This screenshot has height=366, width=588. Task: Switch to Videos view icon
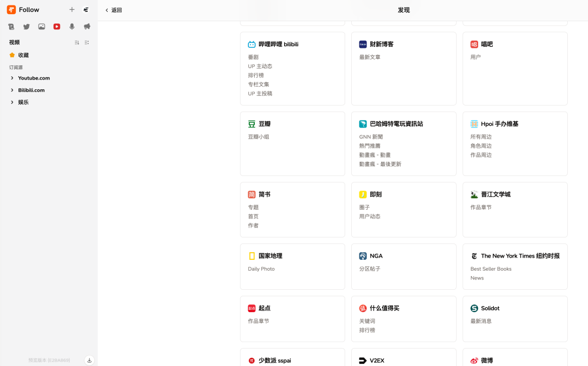point(57,27)
